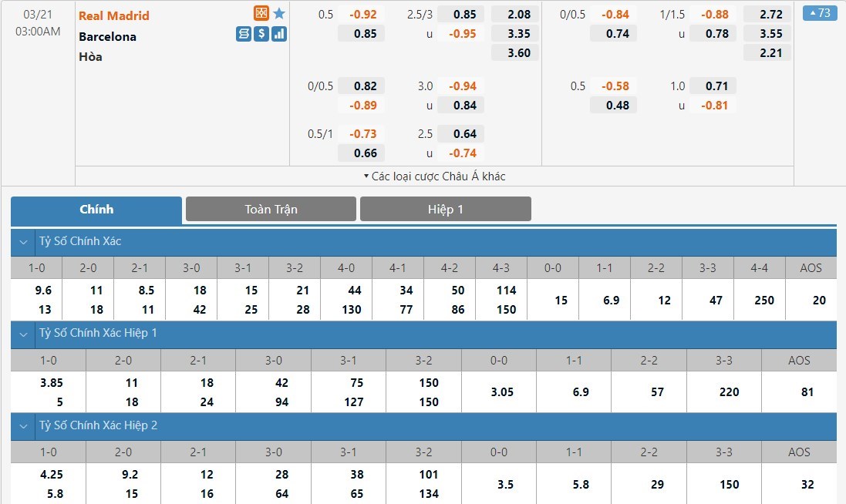Screen dimensions: 846x504
Task: Click the blue icon left of dollar sign
Action: [x=244, y=34]
